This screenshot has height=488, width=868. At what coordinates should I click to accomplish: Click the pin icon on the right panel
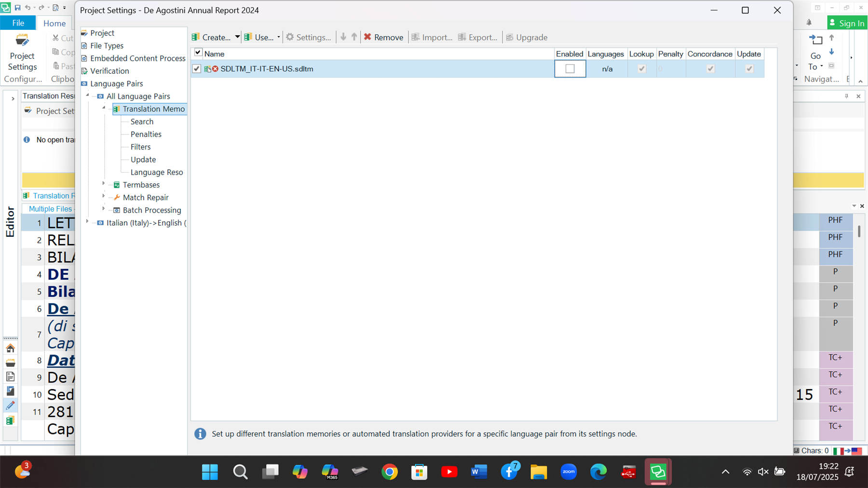click(x=846, y=96)
